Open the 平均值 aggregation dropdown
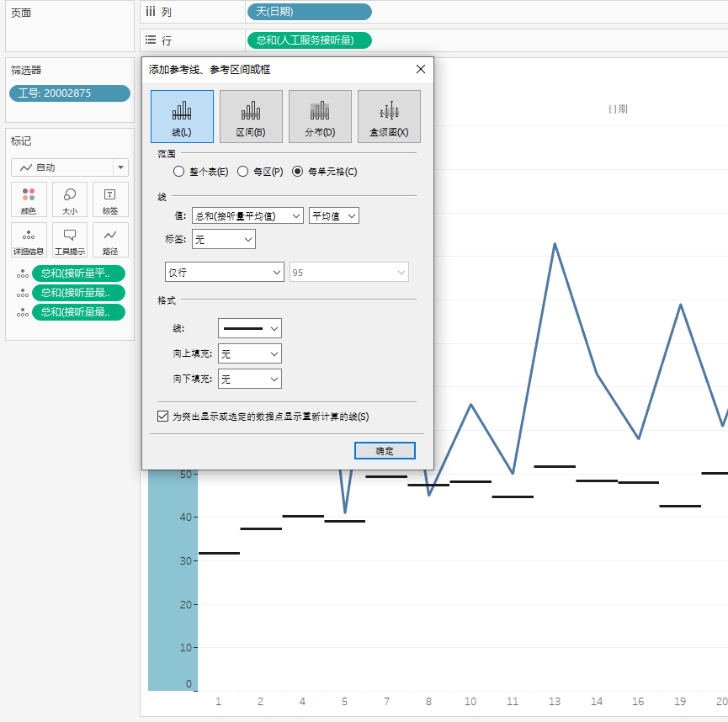728x722 pixels. [x=334, y=216]
